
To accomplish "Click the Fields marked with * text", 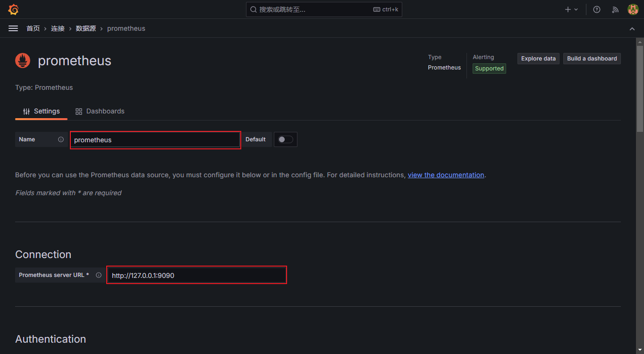I will click(x=68, y=193).
